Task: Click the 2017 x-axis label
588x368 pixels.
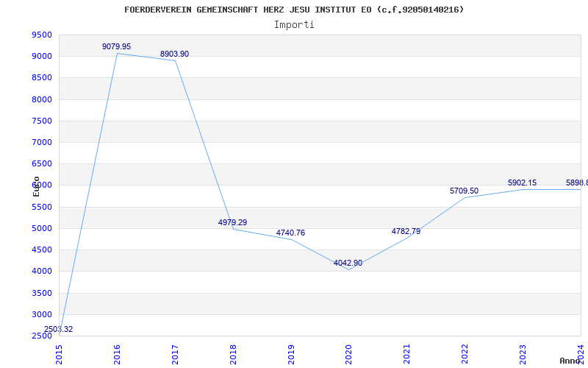Action: 175,354
